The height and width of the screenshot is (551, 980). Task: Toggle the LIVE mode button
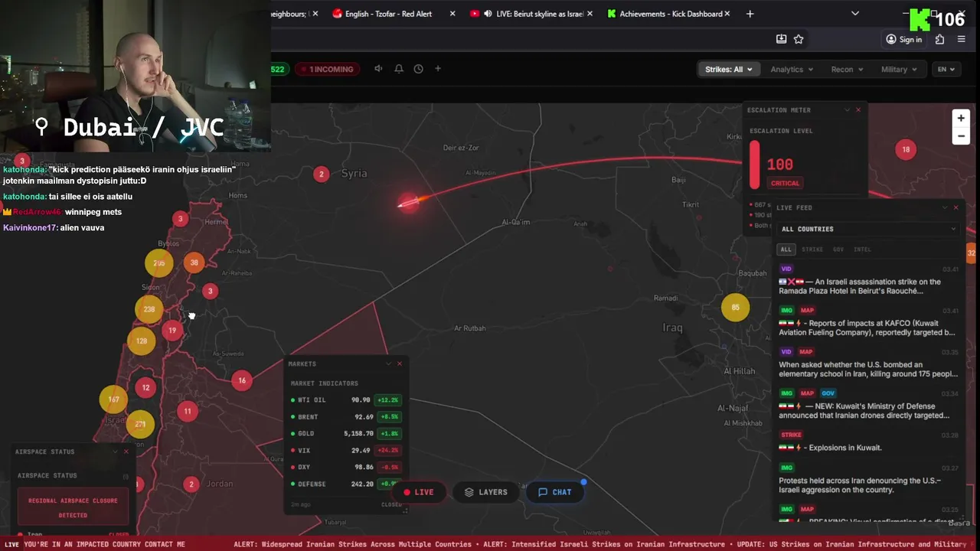(419, 492)
